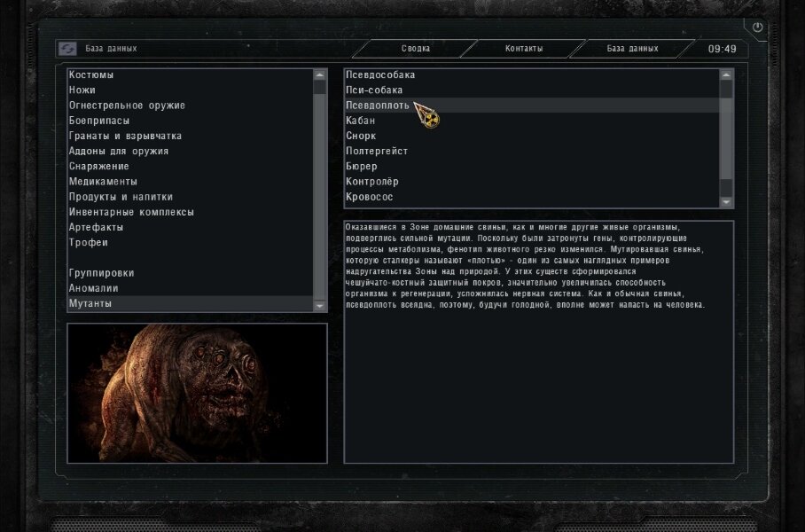Select Мутанты category

pos(190,303)
